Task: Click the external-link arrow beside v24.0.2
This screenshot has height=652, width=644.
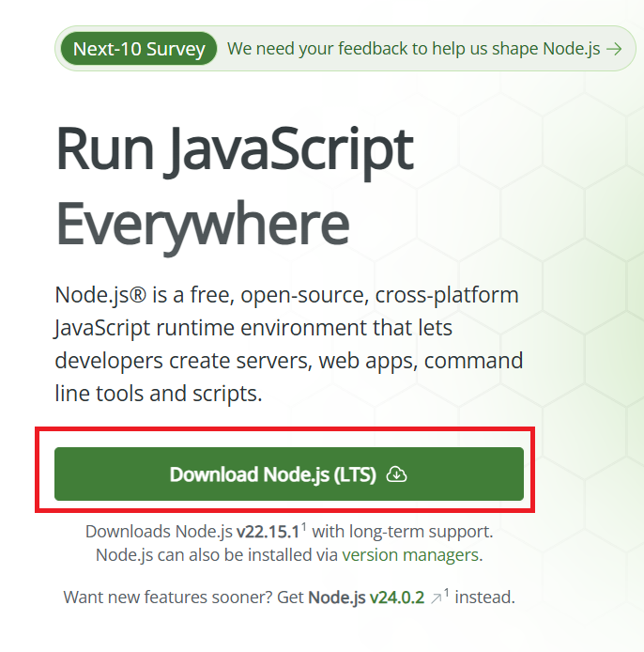Action: point(437,598)
